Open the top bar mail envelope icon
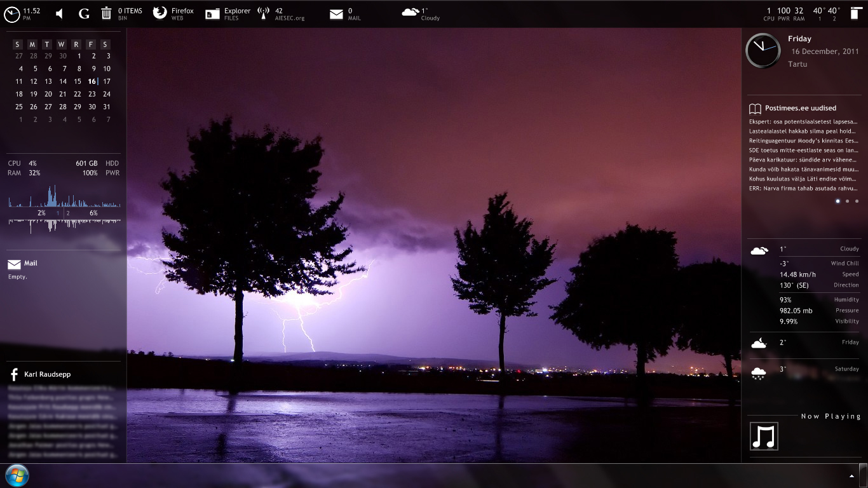The width and height of the screenshot is (868, 488). (336, 15)
